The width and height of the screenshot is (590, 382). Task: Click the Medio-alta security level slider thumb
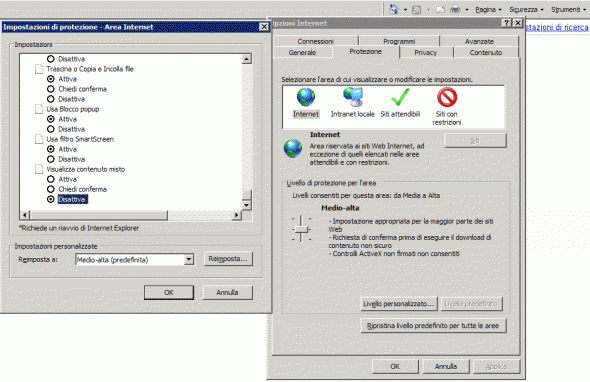pos(301,229)
